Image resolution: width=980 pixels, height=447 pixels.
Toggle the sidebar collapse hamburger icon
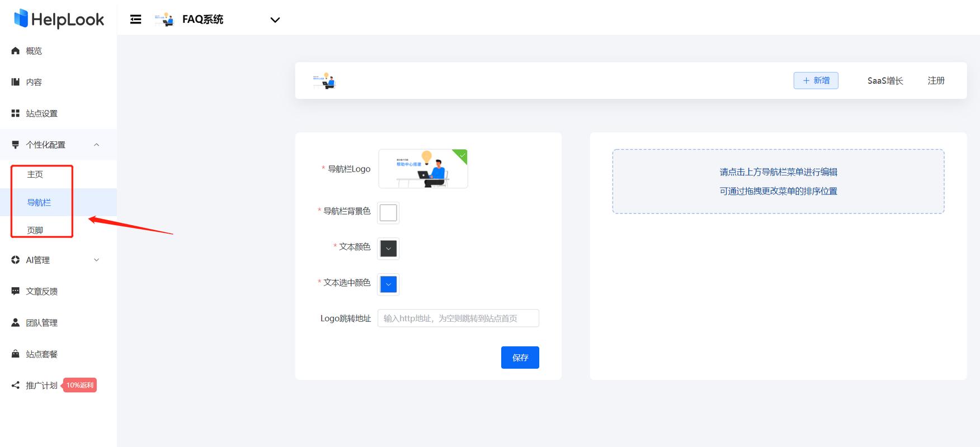point(136,20)
